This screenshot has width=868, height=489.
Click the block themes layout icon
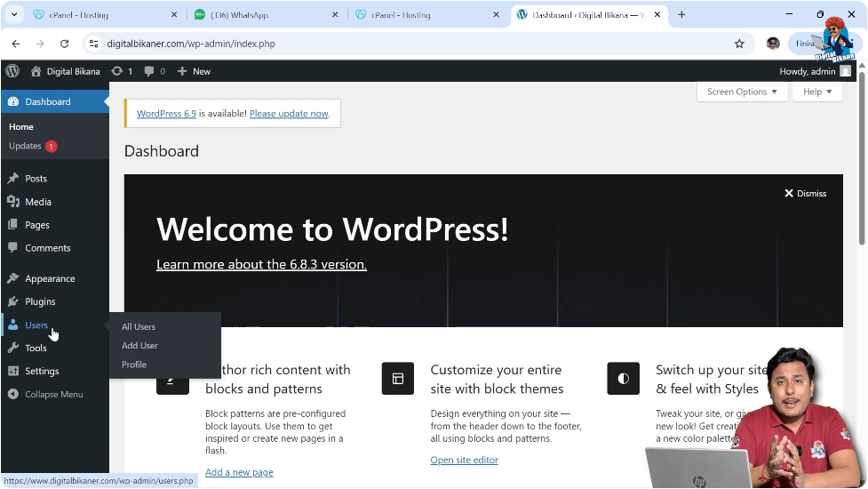(397, 378)
